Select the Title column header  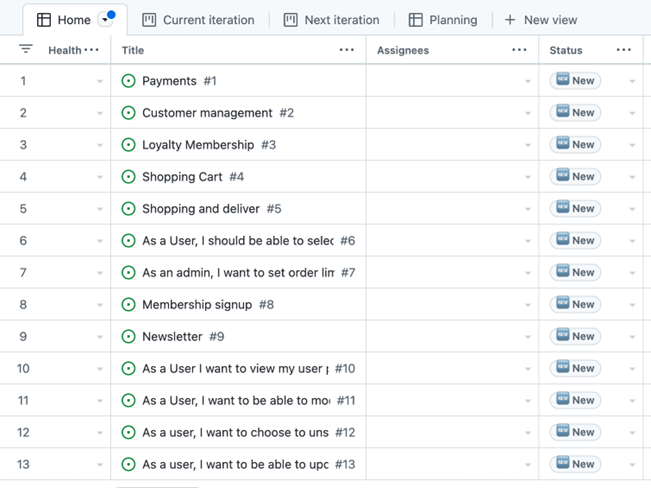(x=133, y=50)
